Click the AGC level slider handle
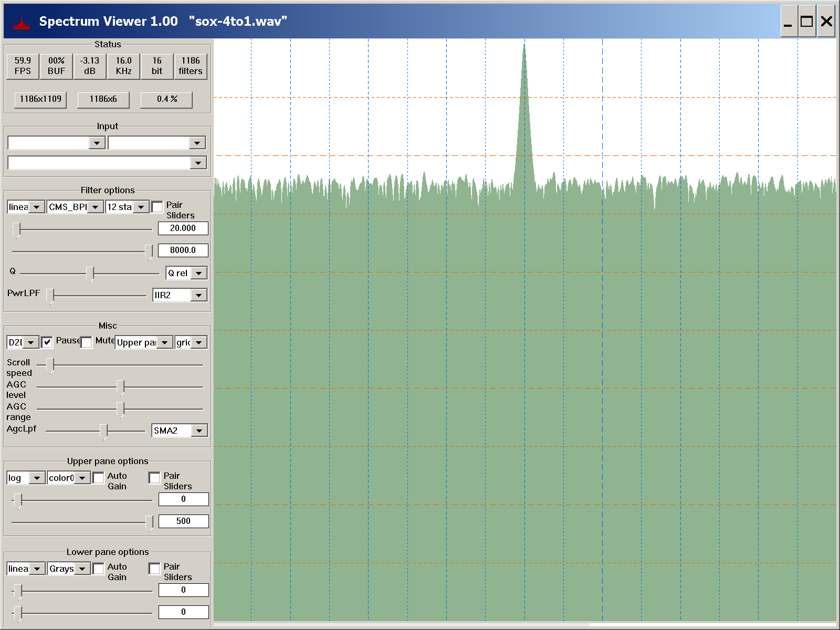This screenshot has width=840, height=630. pyautogui.click(x=121, y=387)
